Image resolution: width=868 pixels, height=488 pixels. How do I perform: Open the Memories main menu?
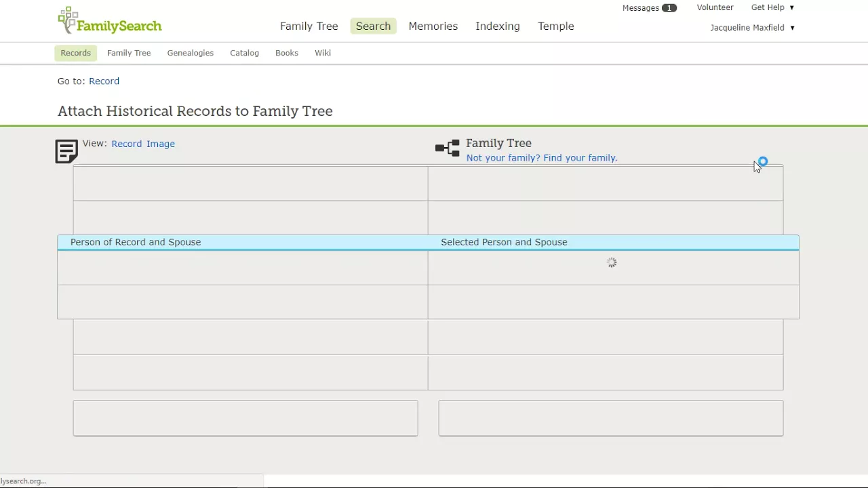pos(433,26)
